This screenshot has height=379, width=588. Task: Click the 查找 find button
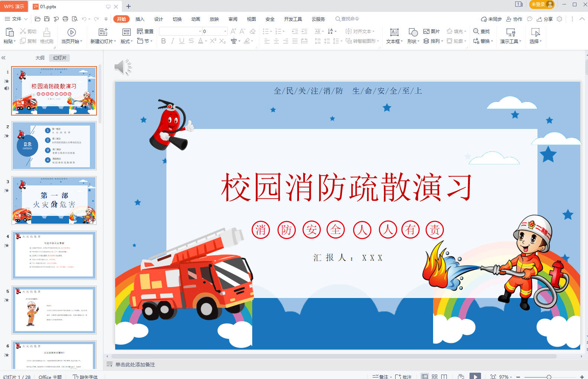pyautogui.click(x=481, y=31)
